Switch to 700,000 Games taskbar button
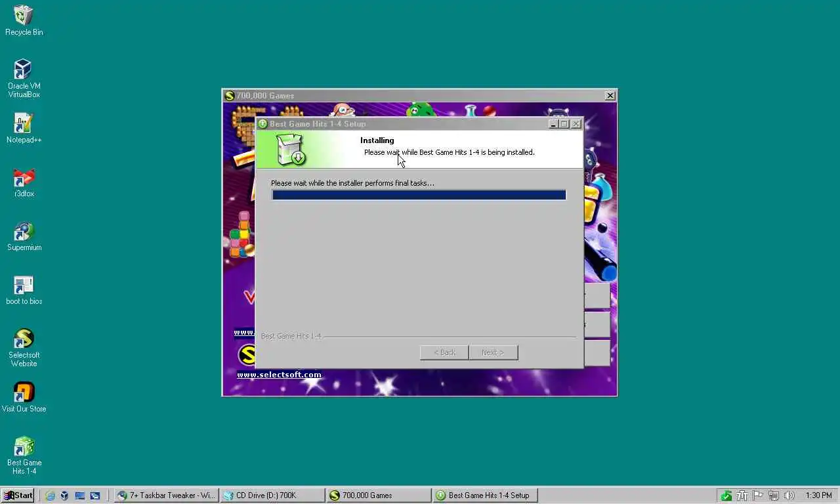 [379, 495]
